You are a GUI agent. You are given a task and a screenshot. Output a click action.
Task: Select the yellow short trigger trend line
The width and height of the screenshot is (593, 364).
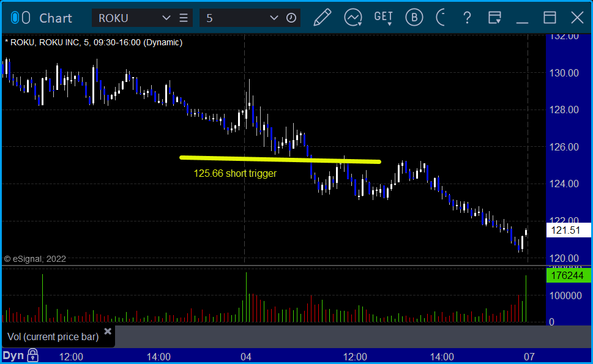[x=280, y=160]
